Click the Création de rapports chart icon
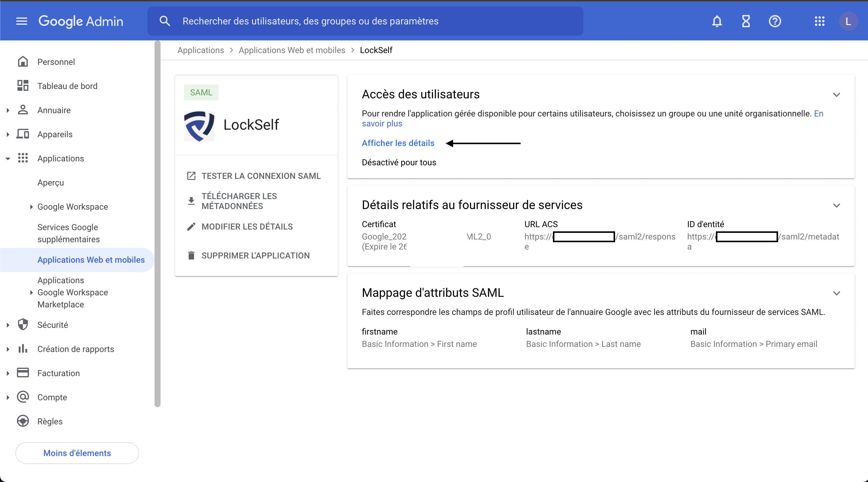This screenshot has height=482, width=868. click(23, 349)
